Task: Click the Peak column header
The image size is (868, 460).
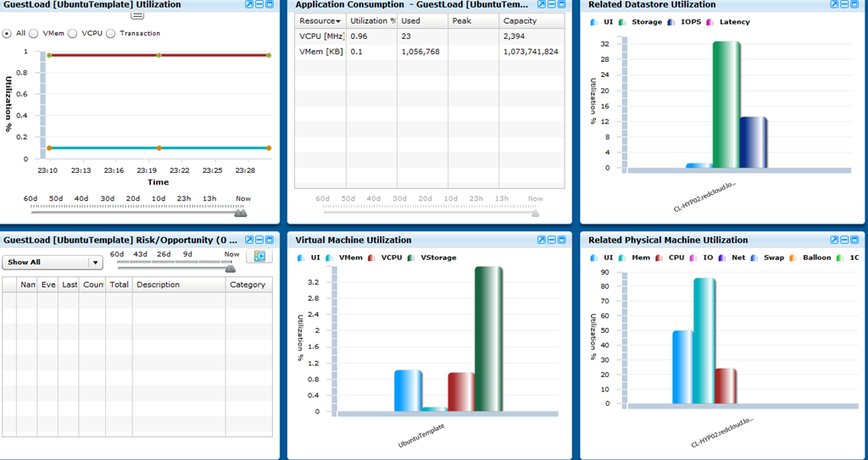Action: point(473,21)
